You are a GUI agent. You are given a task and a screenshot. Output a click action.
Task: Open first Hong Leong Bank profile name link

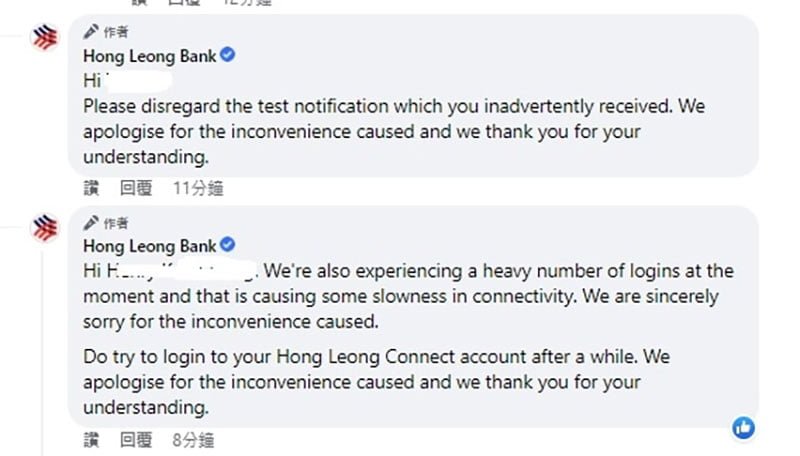(149, 56)
